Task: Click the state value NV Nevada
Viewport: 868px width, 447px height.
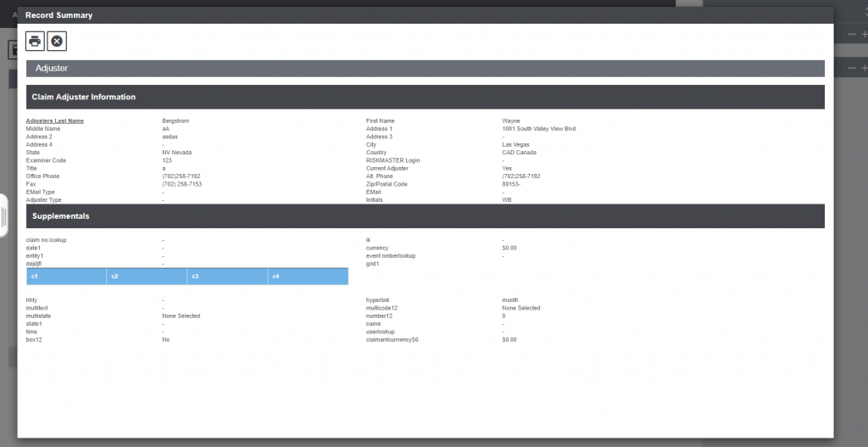Action: (180, 153)
